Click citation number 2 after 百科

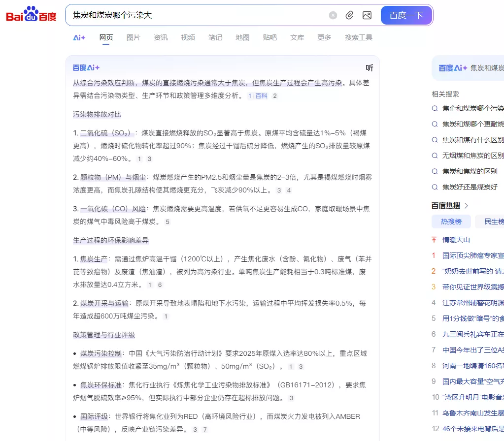point(274,95)
